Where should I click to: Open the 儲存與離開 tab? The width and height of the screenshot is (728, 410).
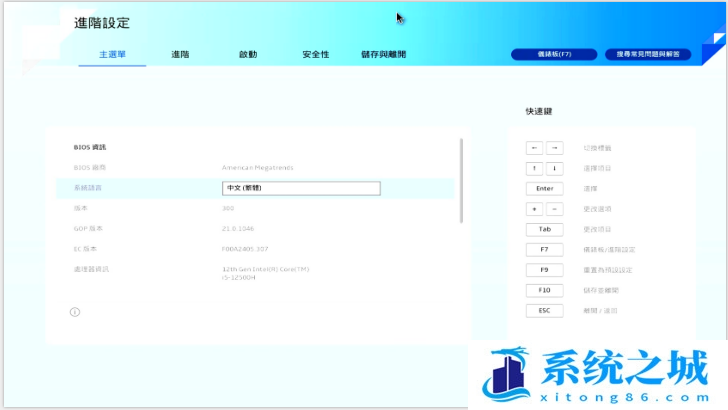point(383,54)
